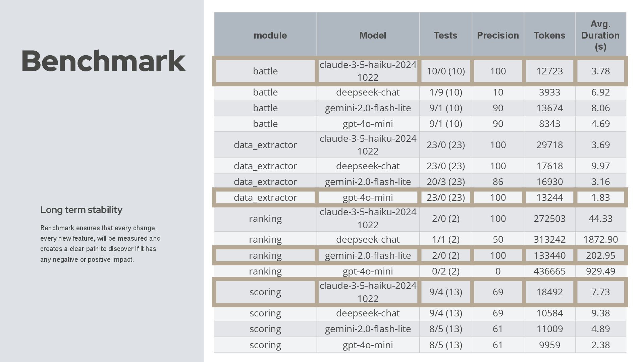This screenshot has height=362, width=644.
Task: Click the Precision value "10" for deepseek-chat battle
Action: [x=498, y=92]
